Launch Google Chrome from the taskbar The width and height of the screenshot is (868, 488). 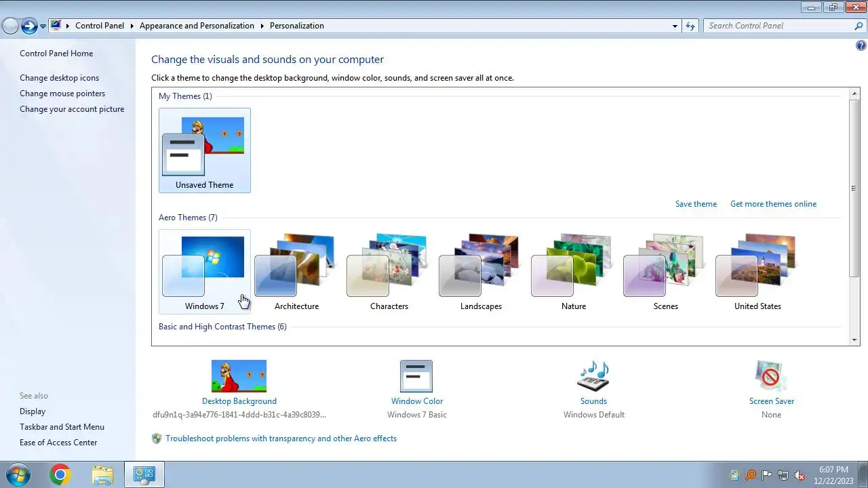coord(60,475)
